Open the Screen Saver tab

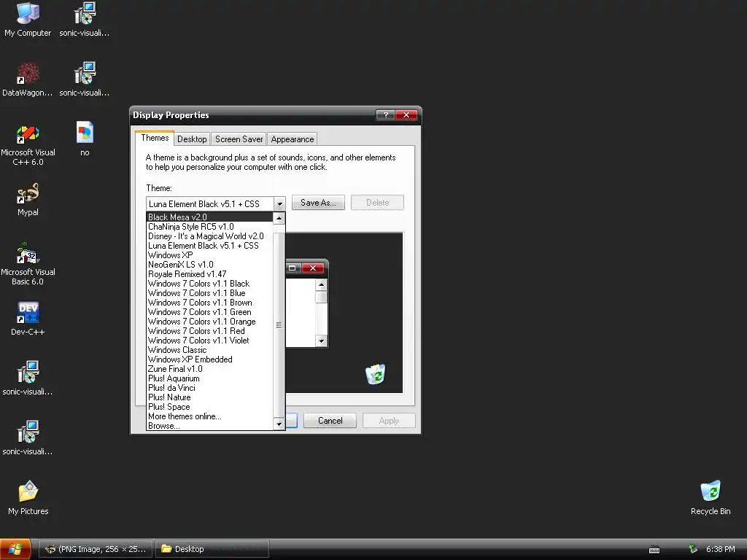click(x=239, y=139)
